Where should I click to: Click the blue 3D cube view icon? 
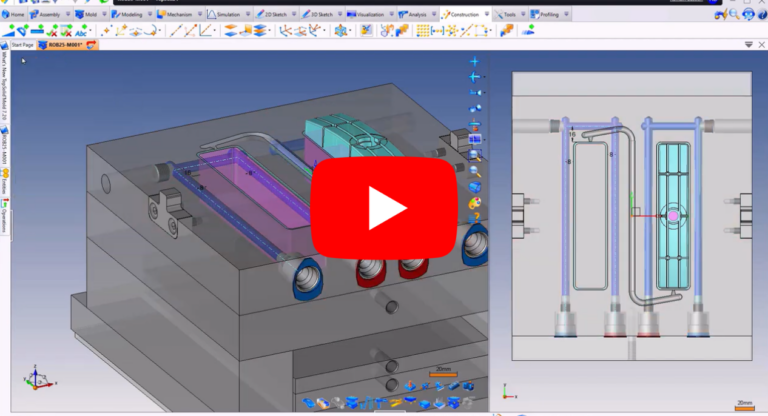475,187
